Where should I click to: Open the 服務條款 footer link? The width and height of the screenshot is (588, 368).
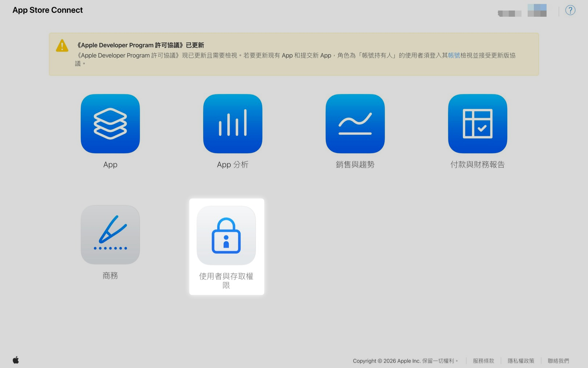click(483, 361)
